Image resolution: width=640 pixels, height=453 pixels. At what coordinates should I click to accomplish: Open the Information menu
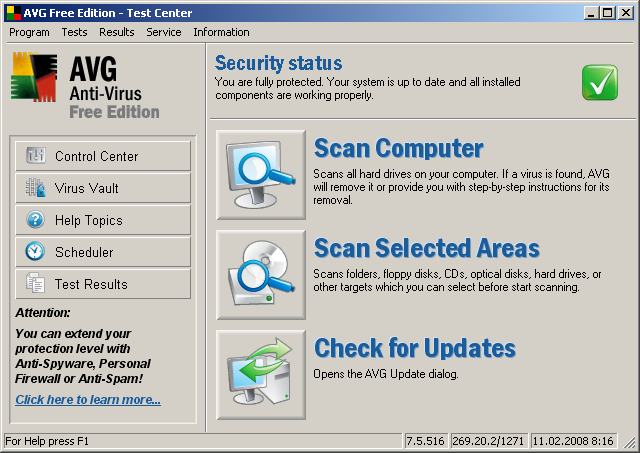[x=221, y=32]
